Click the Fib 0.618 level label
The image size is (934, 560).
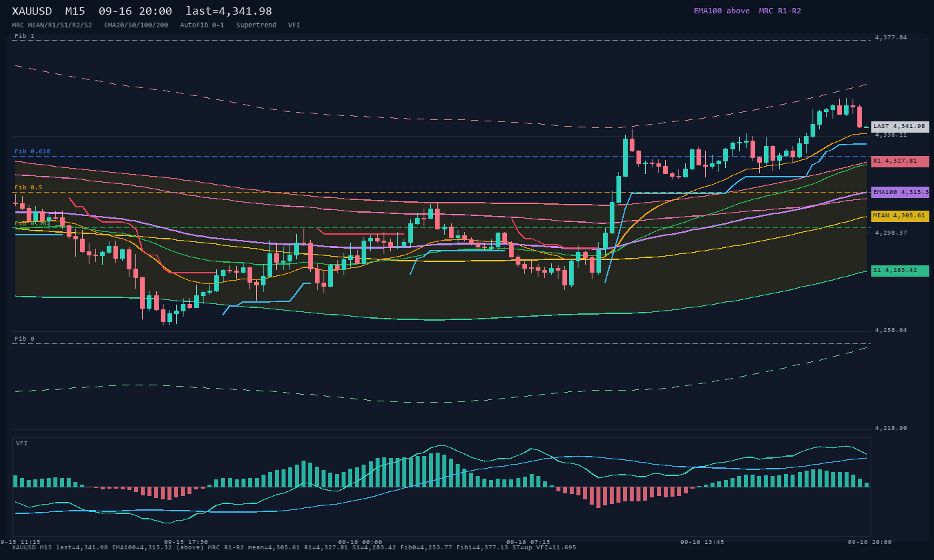[33, 151]
